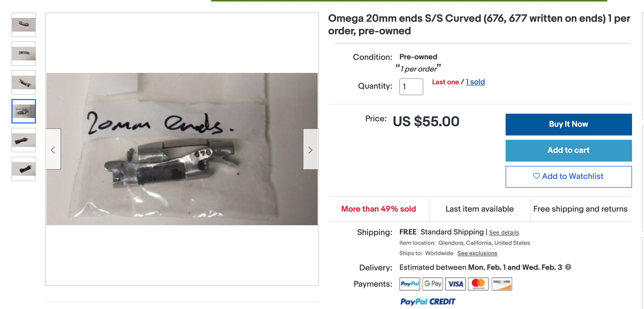Add the item to Watchlist
This screenshot has height=309, width=644.
point(569,177)
